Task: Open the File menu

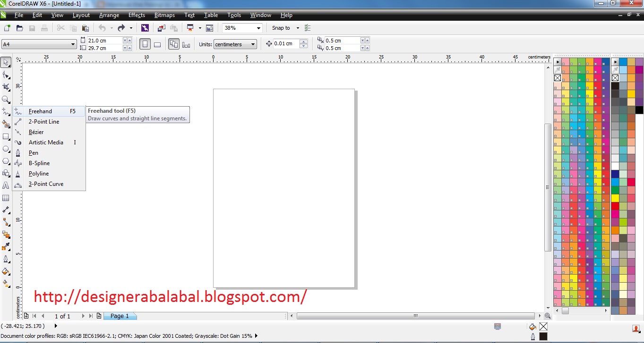Action: pos(19,15)
